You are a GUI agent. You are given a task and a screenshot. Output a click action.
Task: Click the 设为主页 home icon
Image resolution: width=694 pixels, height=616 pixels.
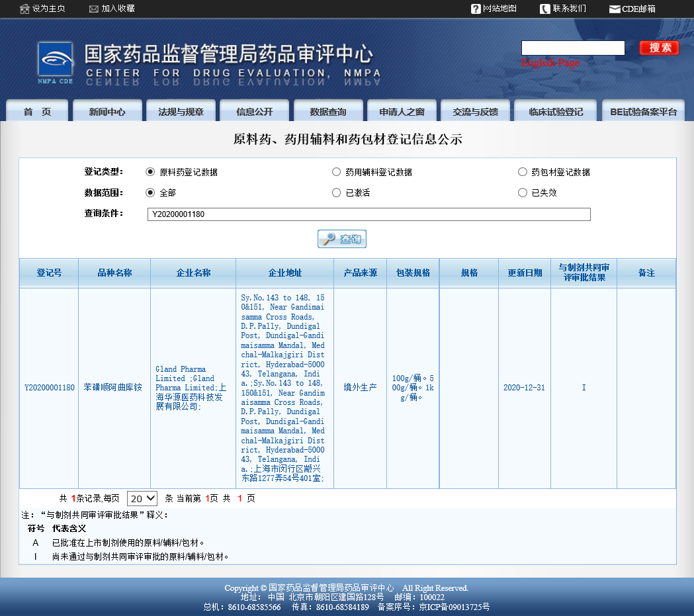[x=23, y=9]
